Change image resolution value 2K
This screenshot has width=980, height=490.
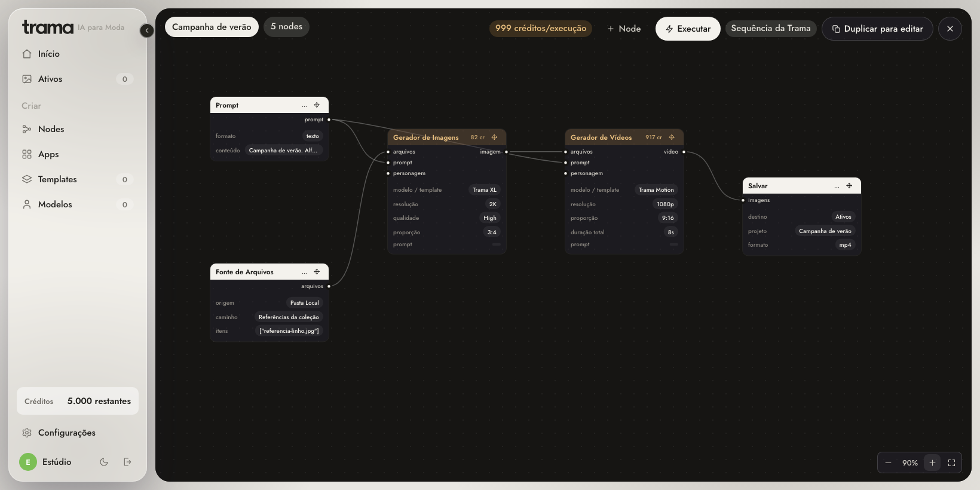(x=493, y=204)
